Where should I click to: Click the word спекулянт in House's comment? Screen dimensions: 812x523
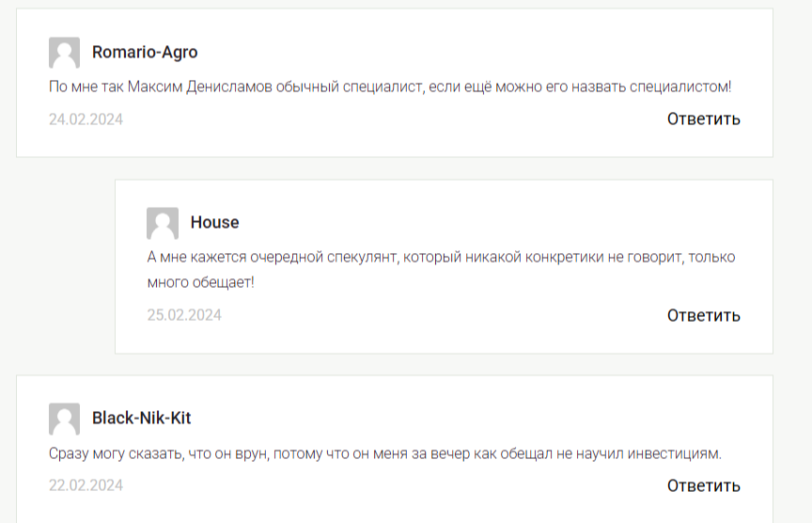(x=363, y=257)
